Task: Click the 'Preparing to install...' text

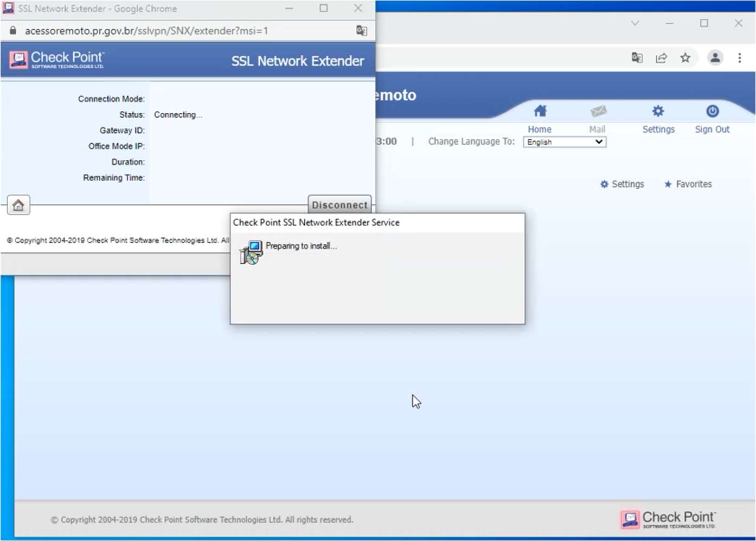Action: coord(301,246)
